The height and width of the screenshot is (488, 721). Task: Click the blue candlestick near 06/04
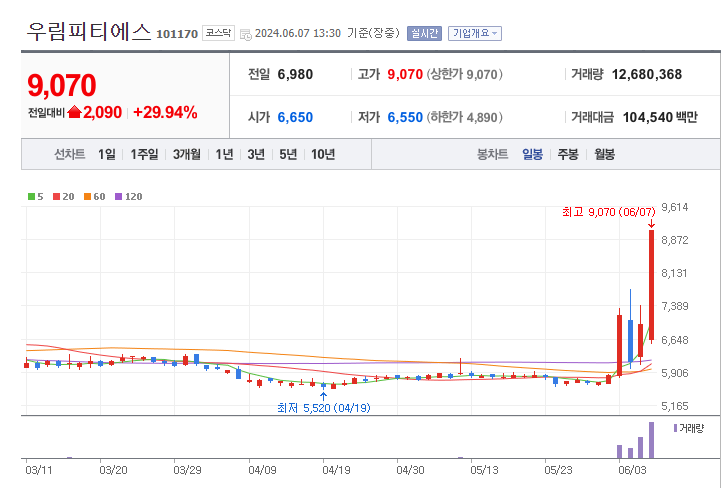point(630,340)
